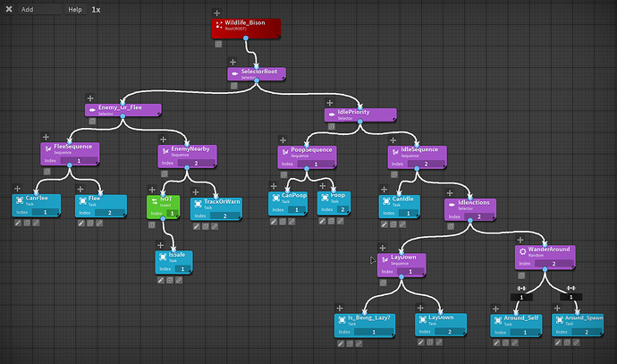Open the Help menu
This screenshot has height=364, width=617.
coord(75,10)
